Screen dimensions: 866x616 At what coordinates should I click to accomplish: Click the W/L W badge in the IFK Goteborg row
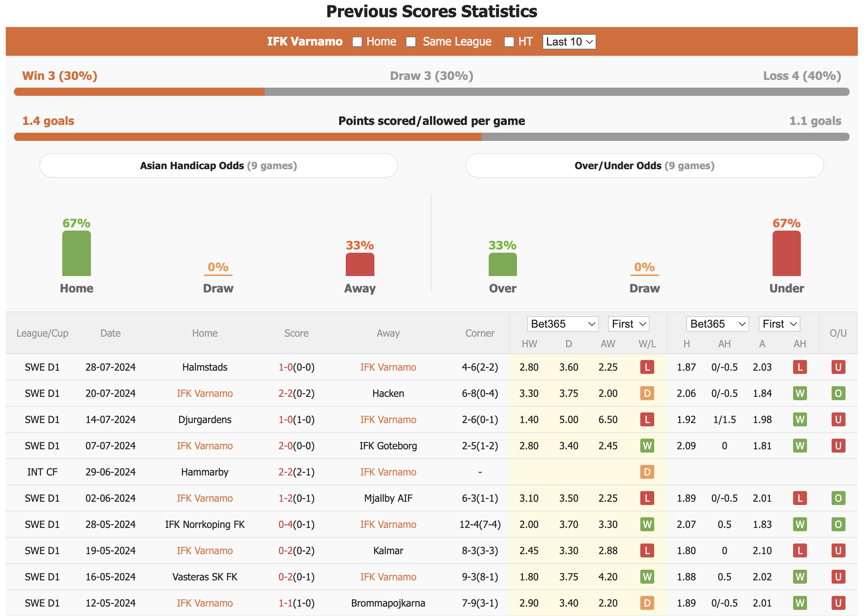pyautogui.click(x=647, y=446)
